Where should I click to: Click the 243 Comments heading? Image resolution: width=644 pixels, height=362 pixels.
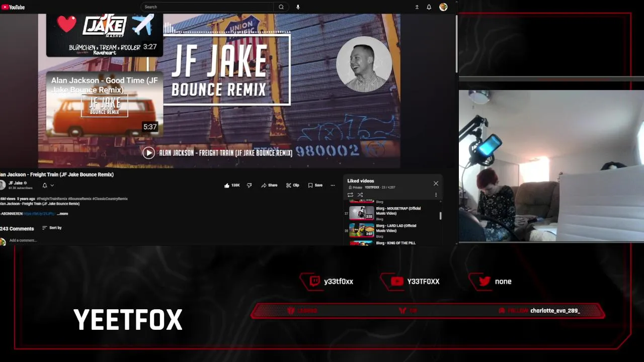click(17, 229)
